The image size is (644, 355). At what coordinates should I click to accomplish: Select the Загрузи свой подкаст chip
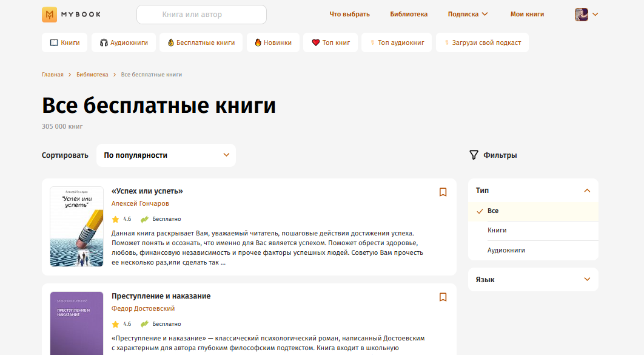coord(482,42)
